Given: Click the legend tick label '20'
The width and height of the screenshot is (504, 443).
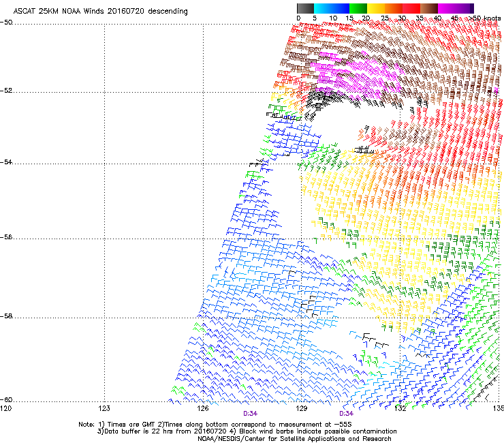Looking at the screenshot, I should (366, 18).
